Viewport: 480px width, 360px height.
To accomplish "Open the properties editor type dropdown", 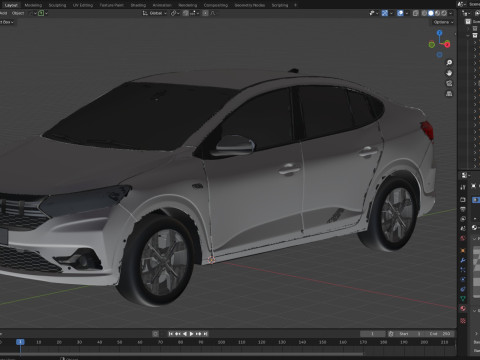I will [465, 175].
